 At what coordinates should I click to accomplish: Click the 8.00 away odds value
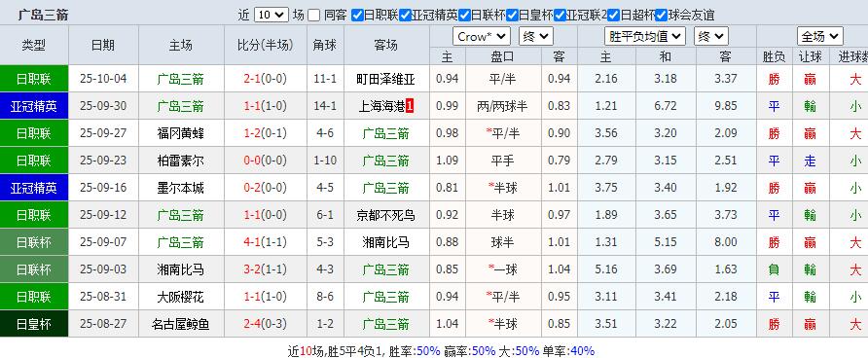click(x=726, y=242)
